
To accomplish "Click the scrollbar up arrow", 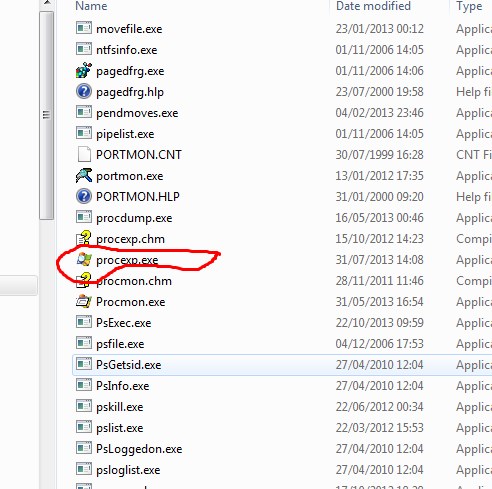I will [x=47, y=3].
